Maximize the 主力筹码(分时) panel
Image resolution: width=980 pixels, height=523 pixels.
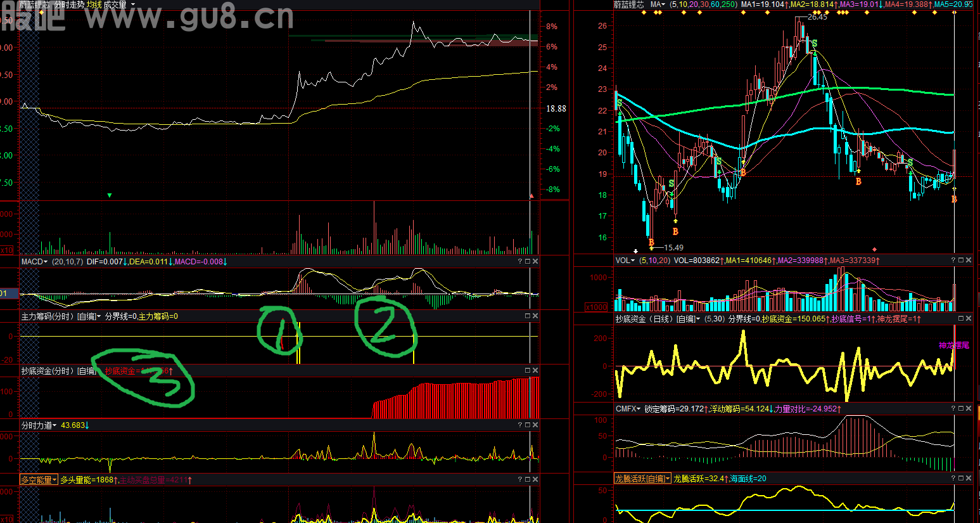[x=528, y=316]
